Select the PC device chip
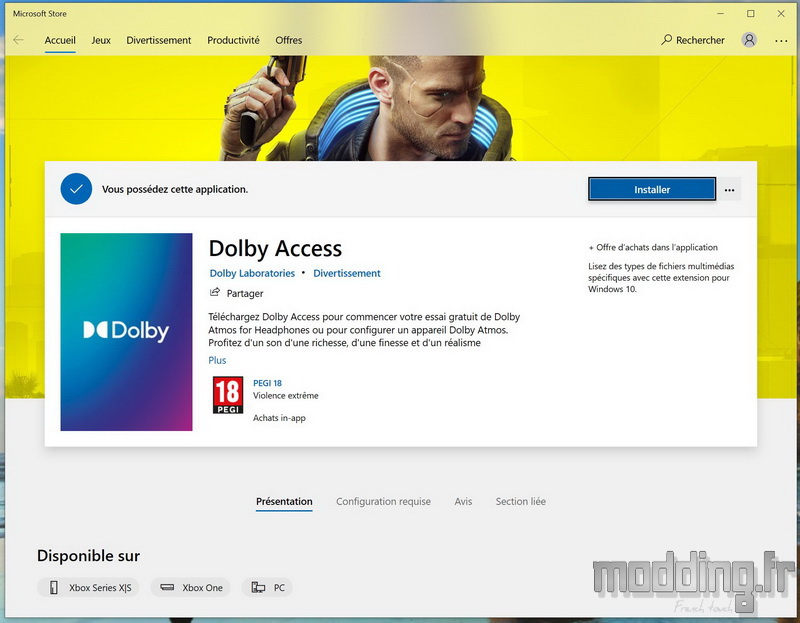Viewport: 800px width, 623px height. tap(267, 588)
